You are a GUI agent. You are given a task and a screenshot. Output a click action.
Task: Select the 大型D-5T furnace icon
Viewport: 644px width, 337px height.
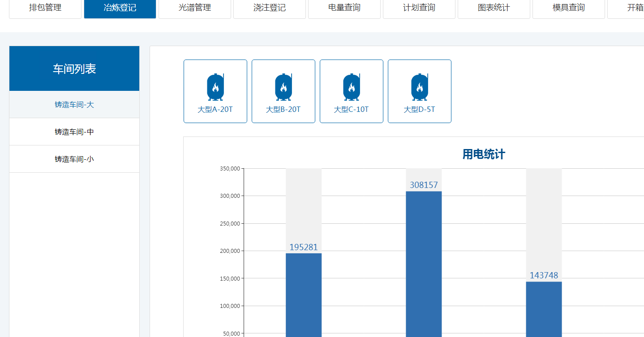point(419,87)
